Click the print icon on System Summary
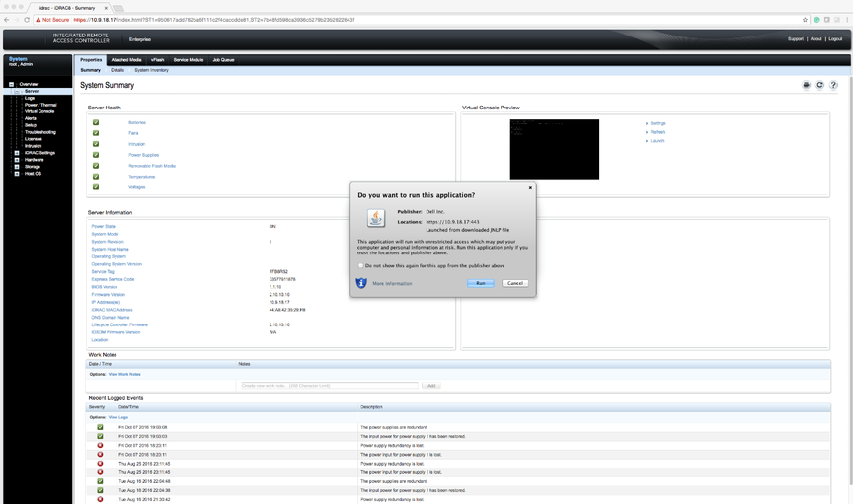853x504 pixels. [807, 86]
